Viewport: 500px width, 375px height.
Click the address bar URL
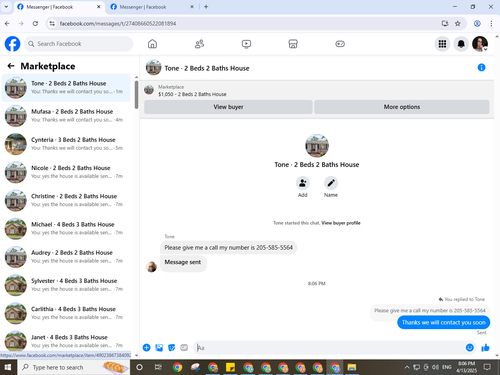click(x=118, y=24)
